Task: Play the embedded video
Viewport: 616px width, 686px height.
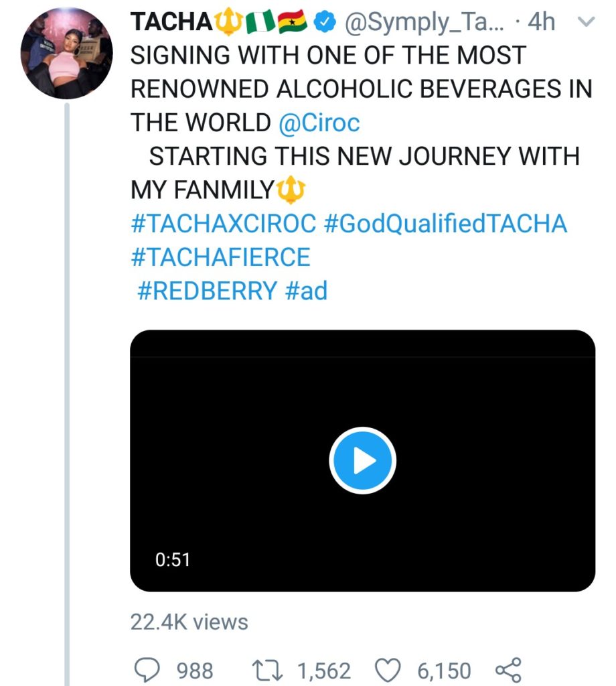Action: coord(362,461)
